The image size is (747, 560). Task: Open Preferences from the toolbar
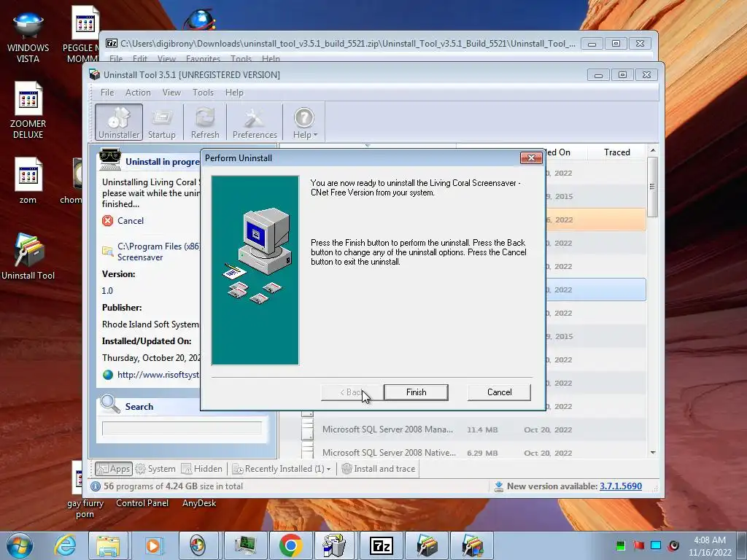click(255, 122)
